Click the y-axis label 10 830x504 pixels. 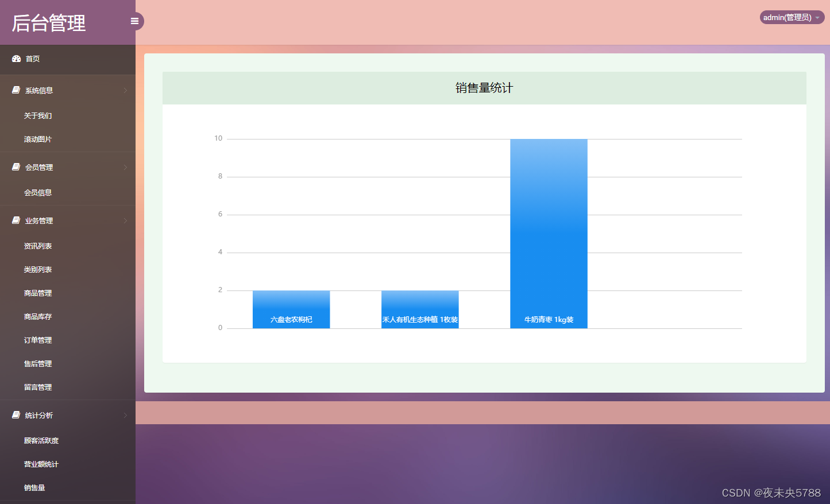tap(218, 138)
